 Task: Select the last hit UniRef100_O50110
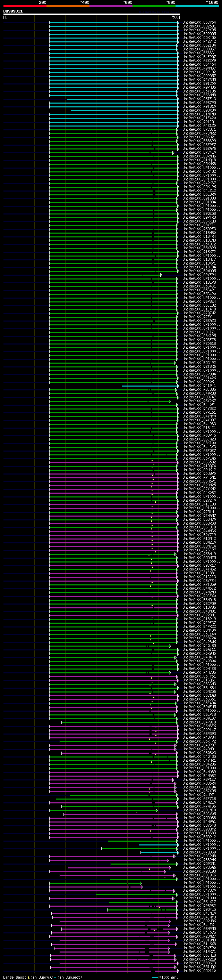point(199,971)
